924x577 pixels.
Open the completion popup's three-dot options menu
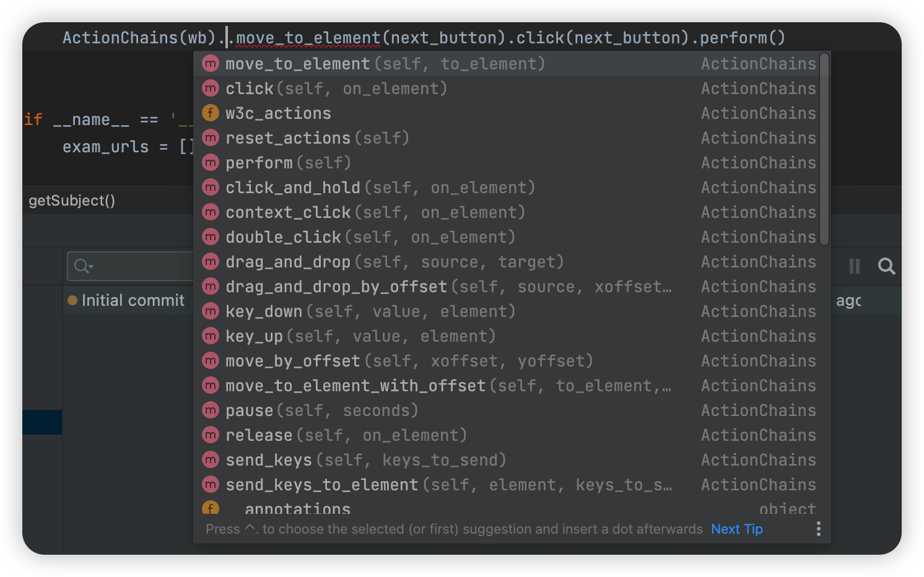(x=818, y=529)
